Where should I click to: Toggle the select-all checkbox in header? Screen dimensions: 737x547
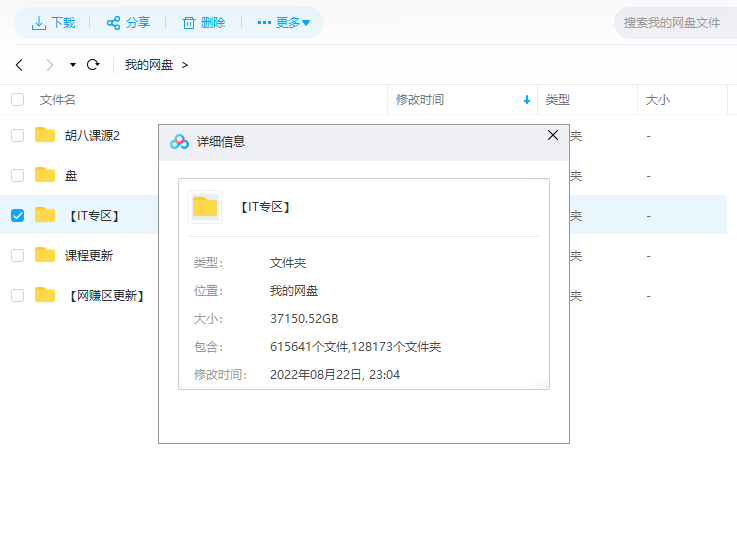[x=17, y=100]
